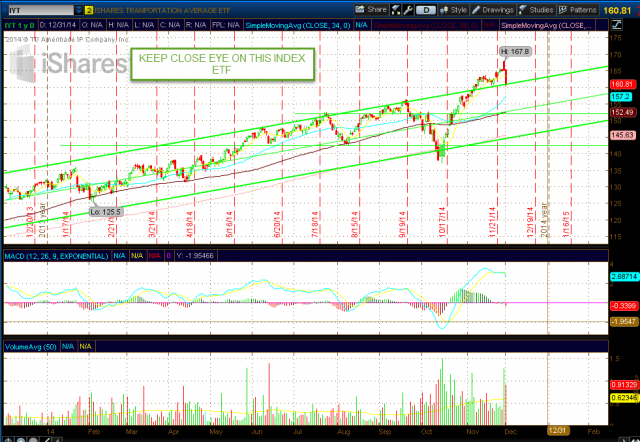Open the Studies menu
Image resolution: width=640 pixels, height=442 pixels.
[536, 10]
